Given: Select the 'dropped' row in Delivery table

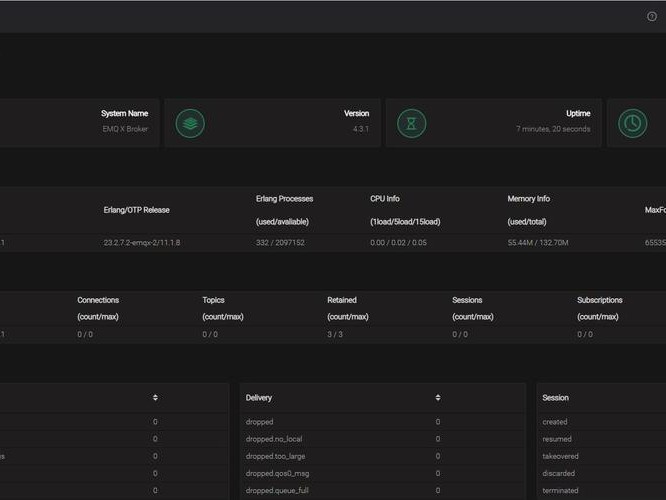Looking at the screenshot, I should 383,422.
